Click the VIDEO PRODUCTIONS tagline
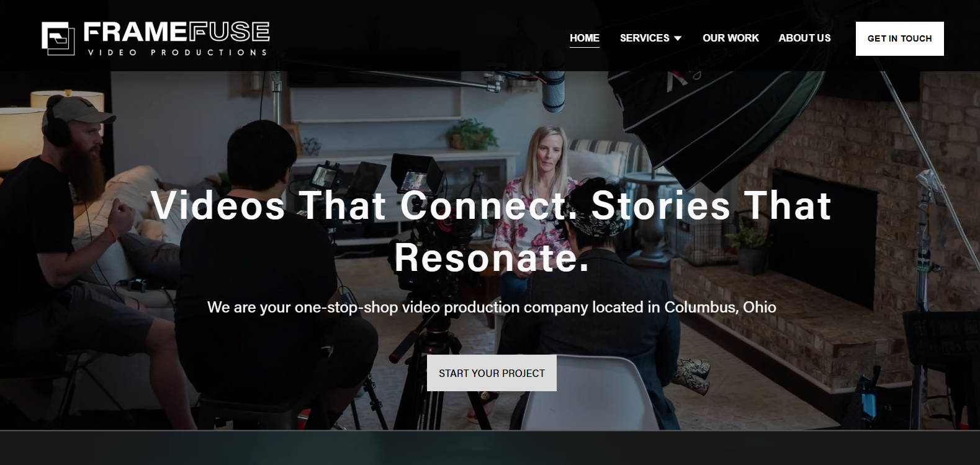The height and width of the screenshot is (465, 980). (x=177, y=52)
